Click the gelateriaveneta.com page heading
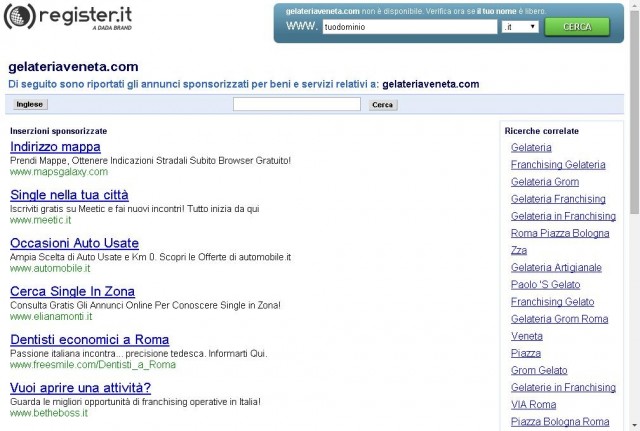The height and width of the screenshot is (431, 640). point(73,67)
